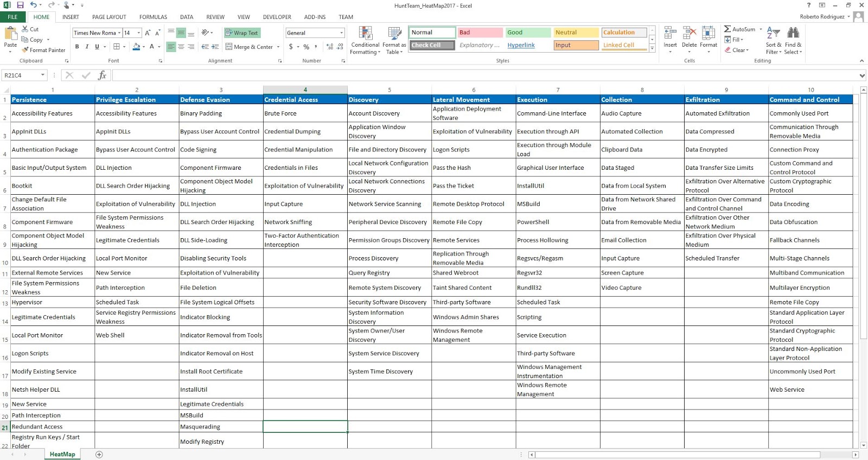This screenshot has width=868, height=460.
Task: Collapse the ribbon with the caret arrow
Action: [861, 61]
